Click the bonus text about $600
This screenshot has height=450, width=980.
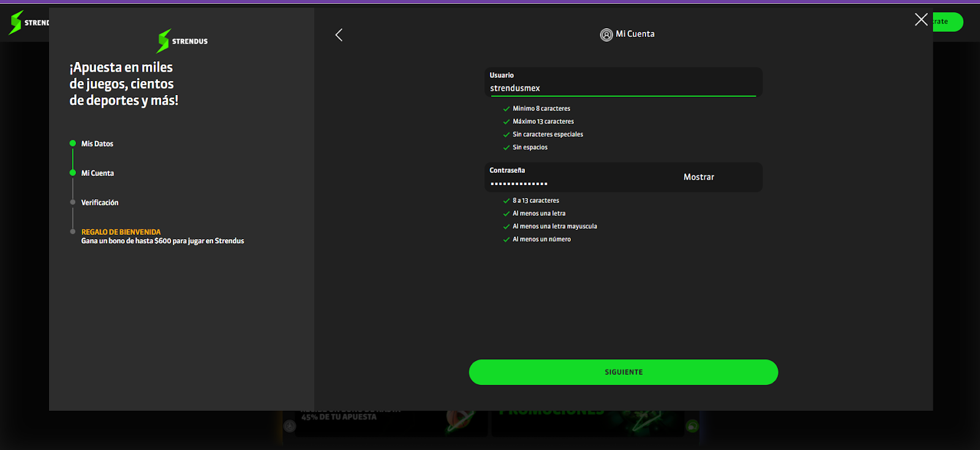tap(162, 241)
